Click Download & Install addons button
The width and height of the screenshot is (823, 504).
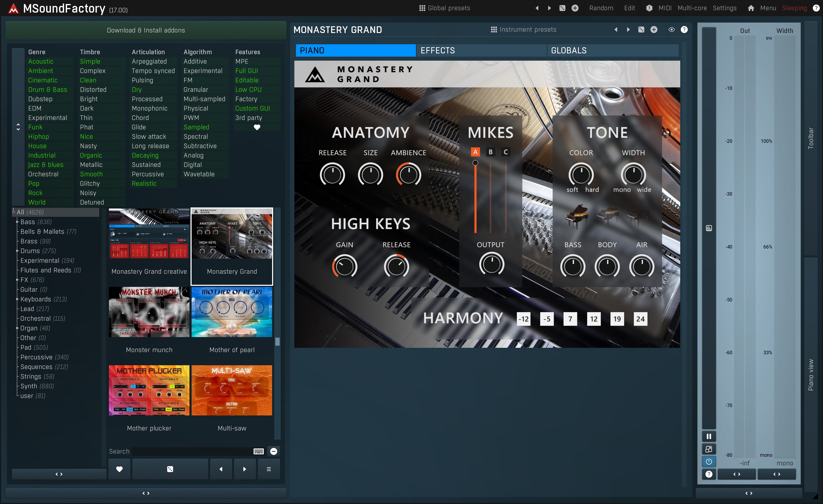tap(146, 30)
